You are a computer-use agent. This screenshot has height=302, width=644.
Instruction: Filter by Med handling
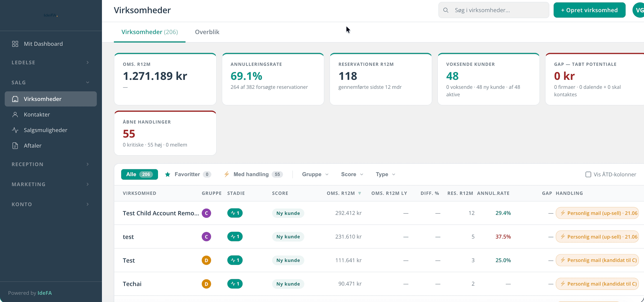[x=254, y=174]
